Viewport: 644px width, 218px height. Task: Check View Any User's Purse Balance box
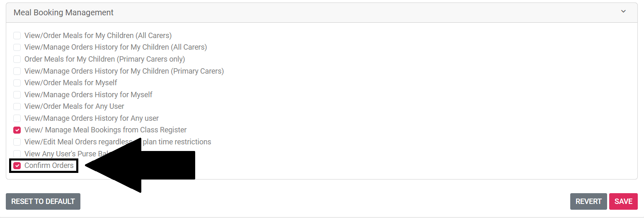pos(17,154)
